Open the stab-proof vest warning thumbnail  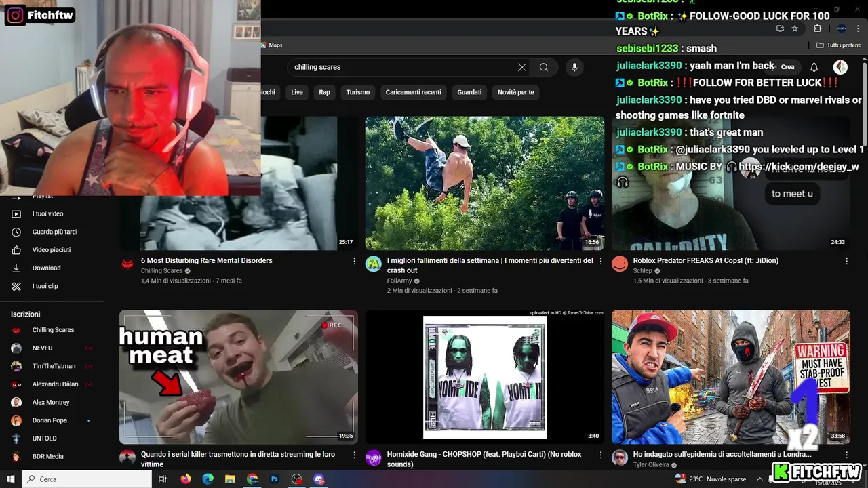(731, 377)
